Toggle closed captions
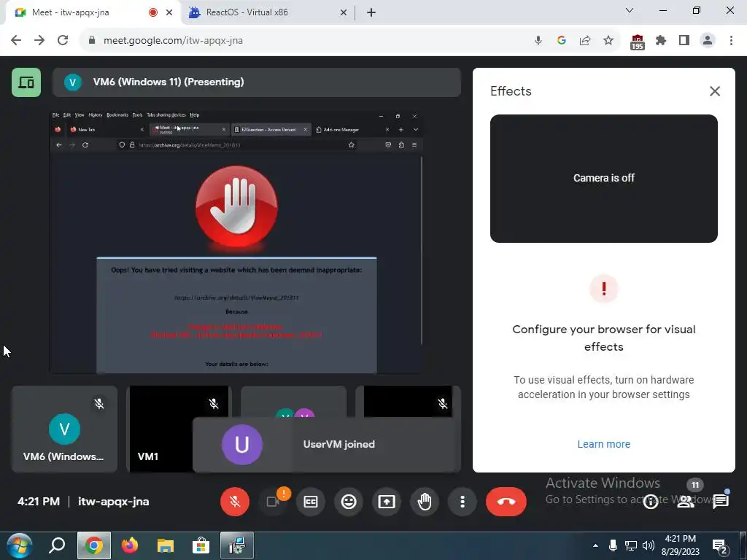 point(311,502)
